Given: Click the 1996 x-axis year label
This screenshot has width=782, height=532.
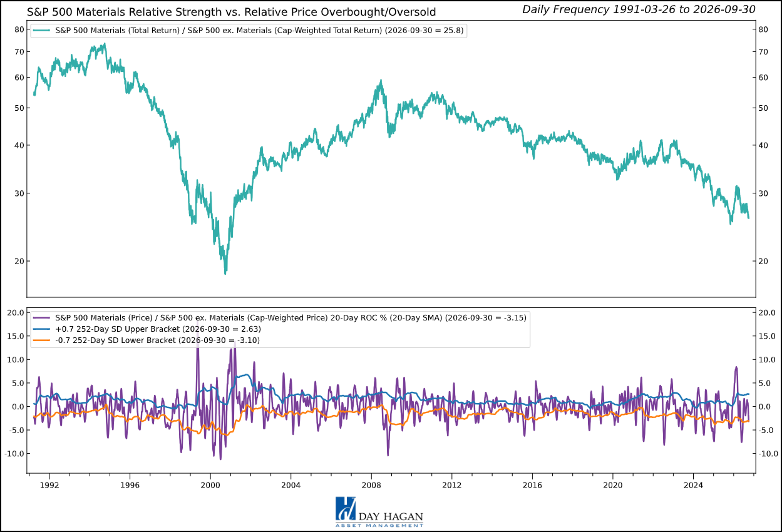Looking at the screenshot, I should click(x=130, y=485).
